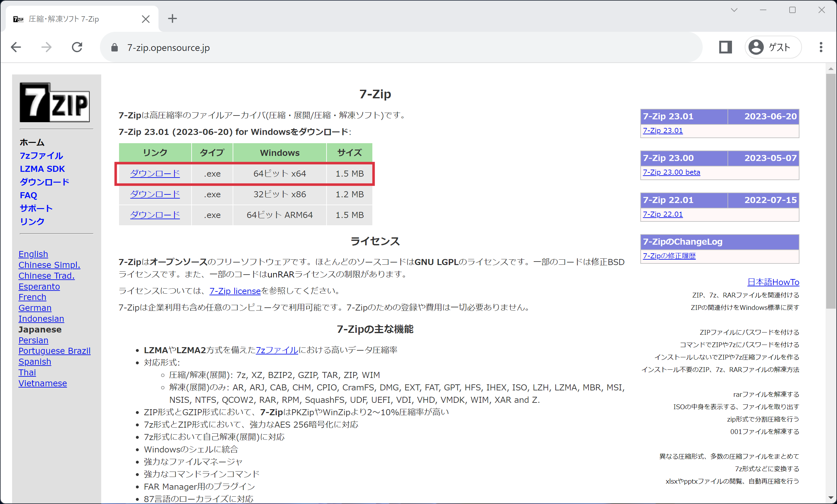Open 7-Zipの修正履歴 changelog link
Image resolution: width=837 pixels, height=504 pixels.
pos(669,256)
